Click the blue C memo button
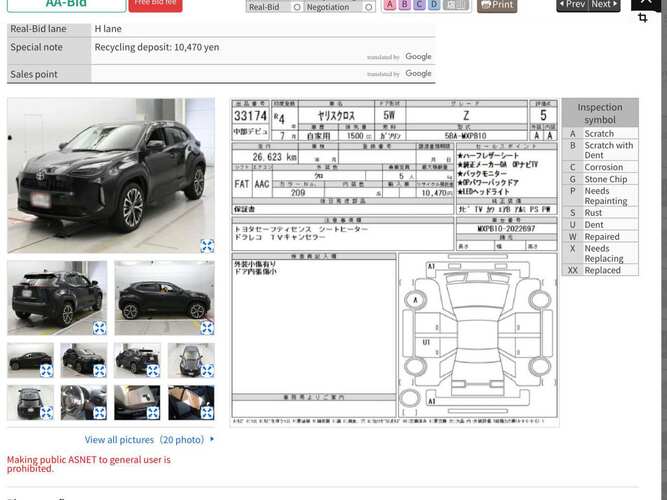667x500 pixels. [x=419, y=5]
